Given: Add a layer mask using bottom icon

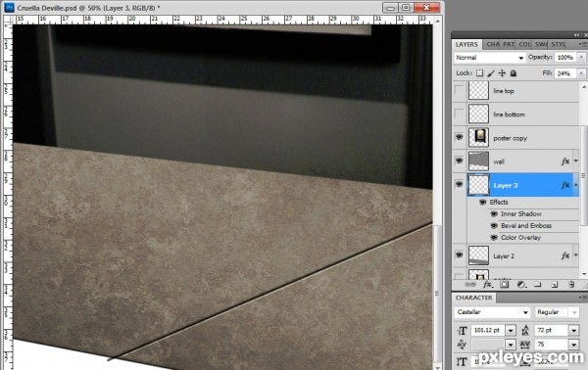Looking at the screenshot, I should click(505, 285).
